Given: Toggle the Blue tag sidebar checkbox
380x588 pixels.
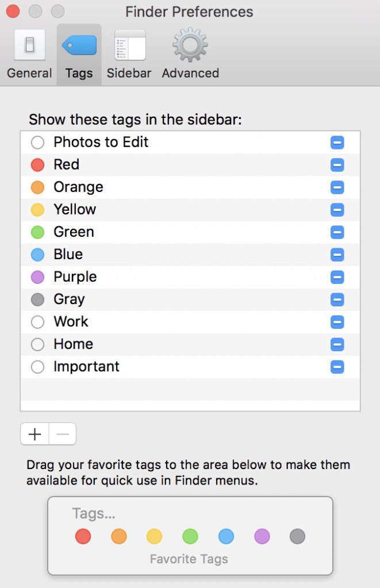Looking at the screenshot, I should click(337, 255).
